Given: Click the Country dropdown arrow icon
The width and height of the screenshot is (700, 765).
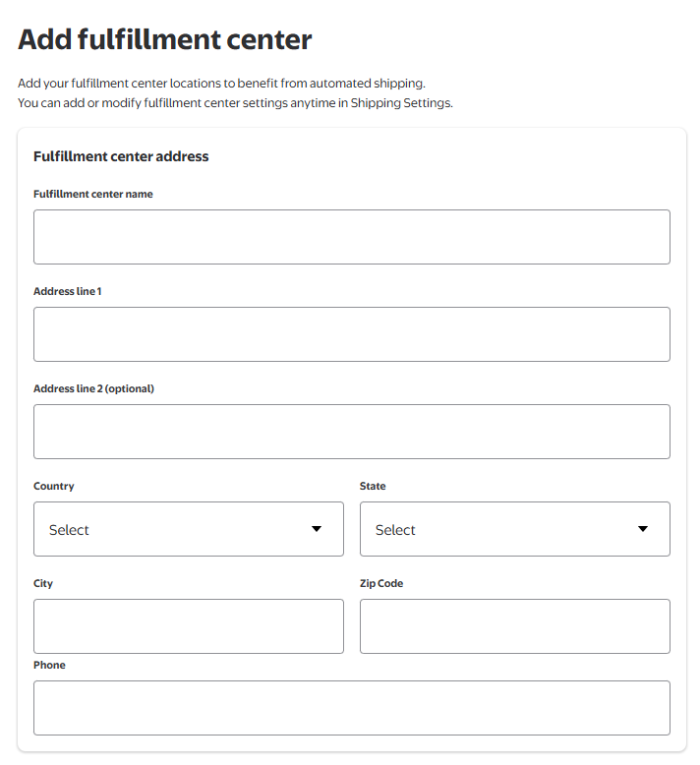Looking at the screenshot, I should tap(317, 529).
